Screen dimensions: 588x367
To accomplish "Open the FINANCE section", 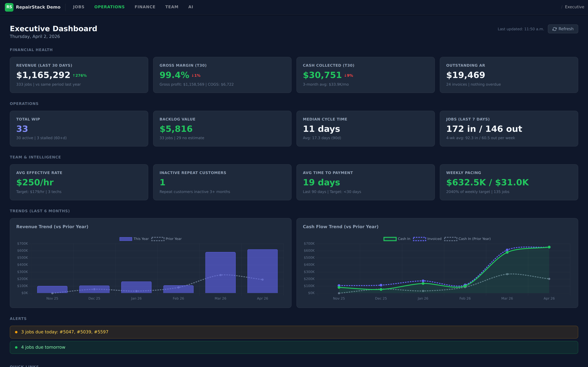I will pyautogui.click(x=145, y=7).
